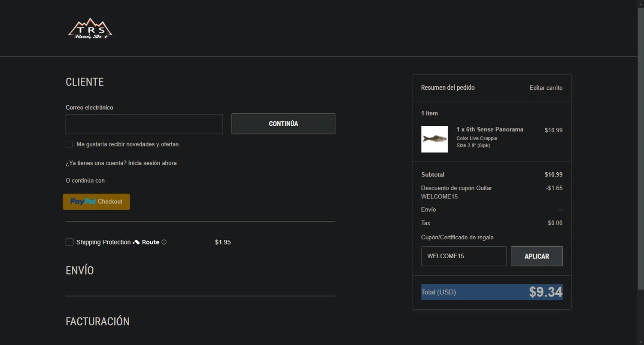Pay with PayPal Checkout button

(x=97, y=202)
